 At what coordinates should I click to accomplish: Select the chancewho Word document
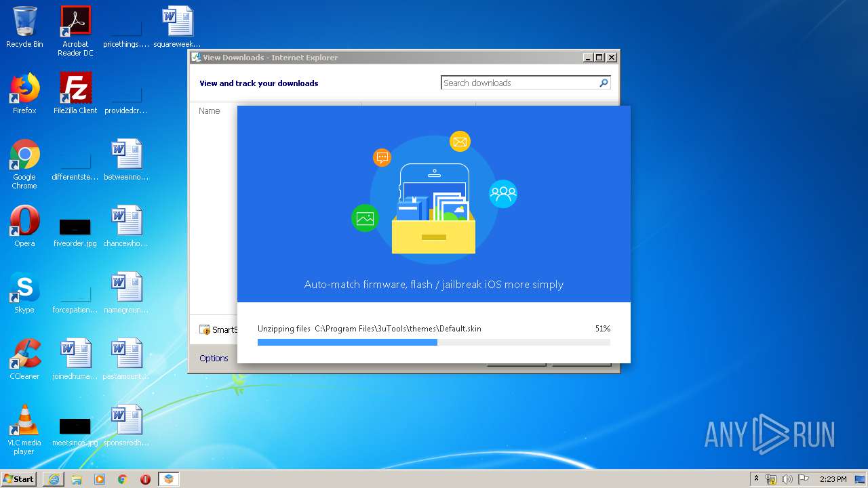(126, 226)
